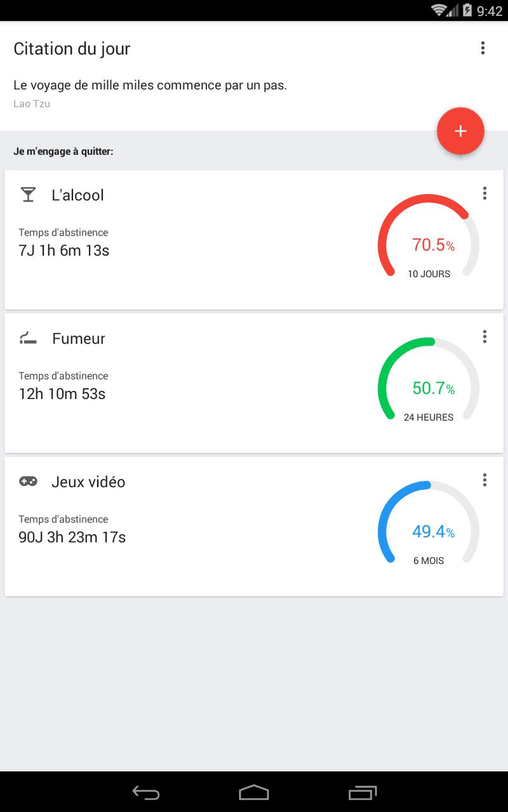The width and height of the screenshot is (508, 812).
Task: Tap the game controller icon
Action: (28, 481)
